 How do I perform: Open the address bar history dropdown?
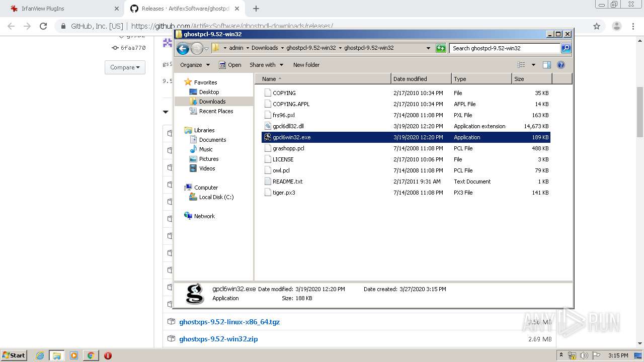coord(428,48)
